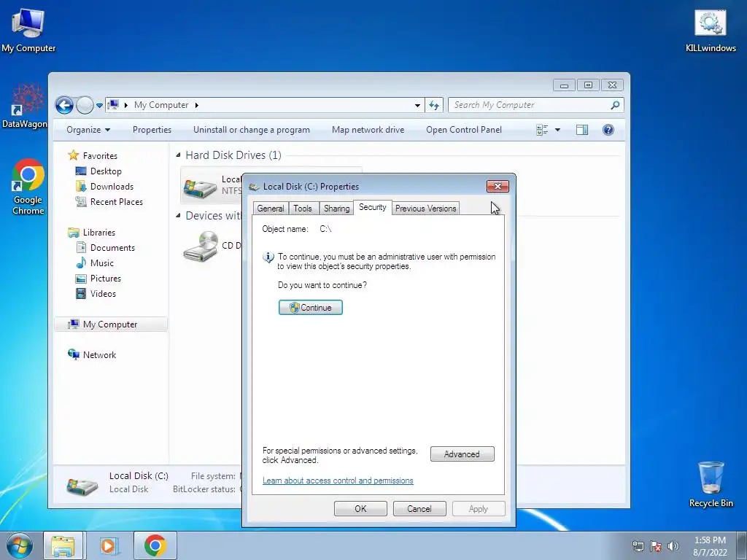The width and height of the screenshot is (747, 560).
Task: Click the Start orb button
Action: (20, 545)
